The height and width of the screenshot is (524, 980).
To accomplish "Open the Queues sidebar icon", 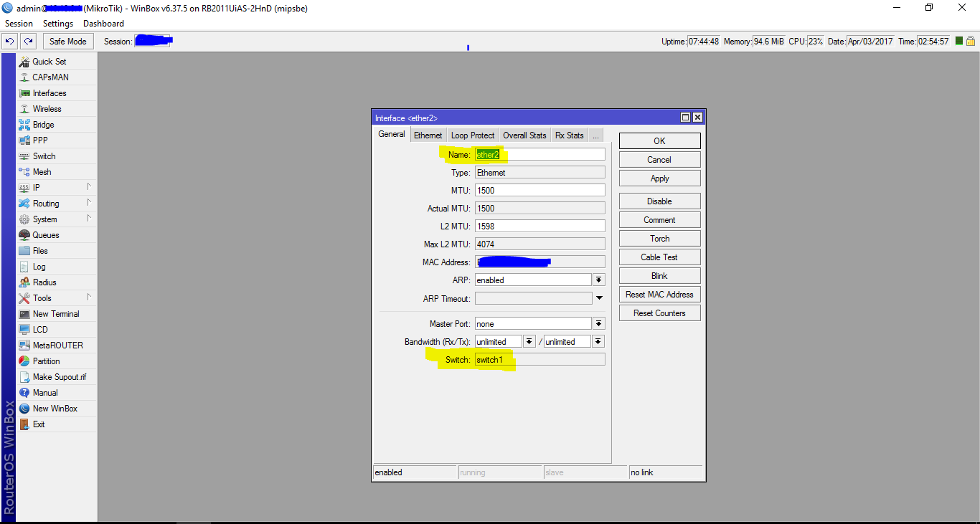I will tap(24, 235).
